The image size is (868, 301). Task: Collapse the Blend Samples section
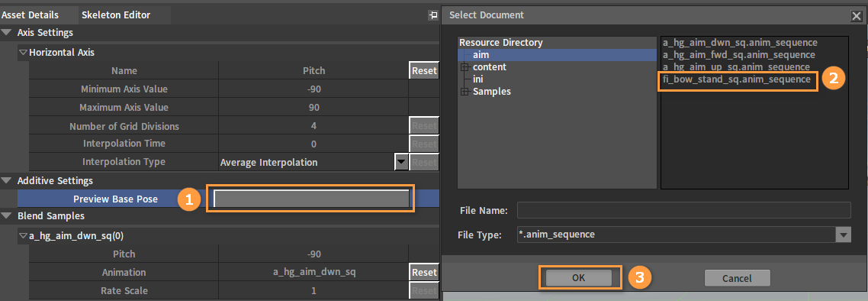7,215
